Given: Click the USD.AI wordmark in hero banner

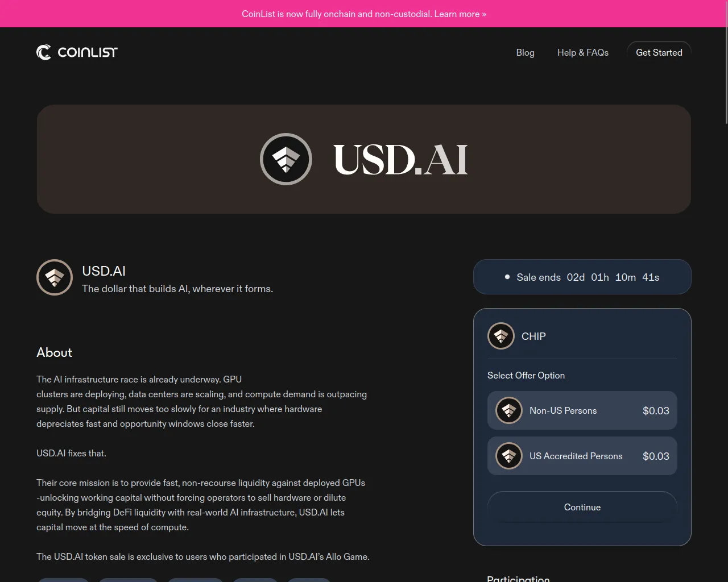Looking at the screenshot, I should pos(400,159).
